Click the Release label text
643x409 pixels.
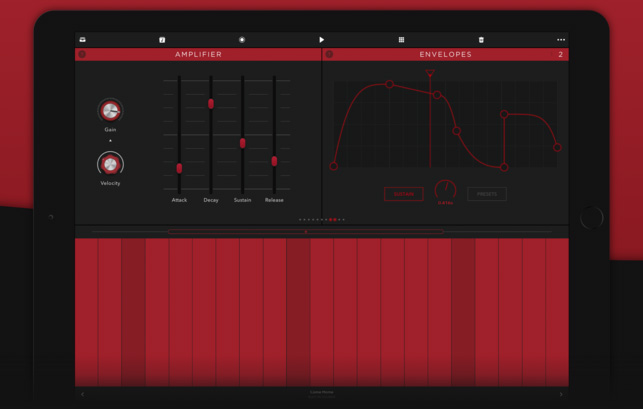[x=274, y=200]
